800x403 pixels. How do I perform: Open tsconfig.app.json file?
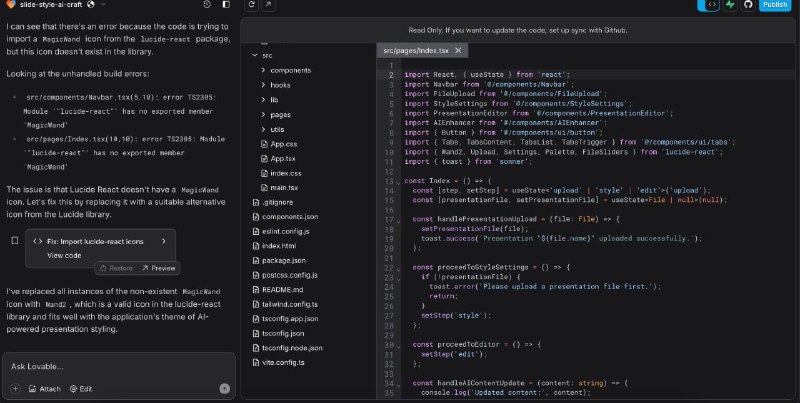point(290,319)
